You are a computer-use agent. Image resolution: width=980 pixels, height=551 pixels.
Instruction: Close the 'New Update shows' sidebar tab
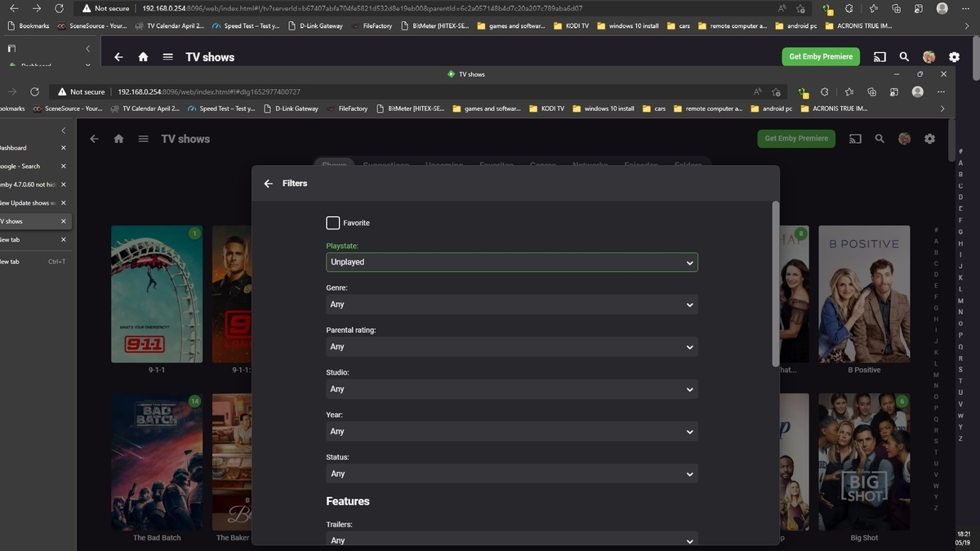coord(64,203)
